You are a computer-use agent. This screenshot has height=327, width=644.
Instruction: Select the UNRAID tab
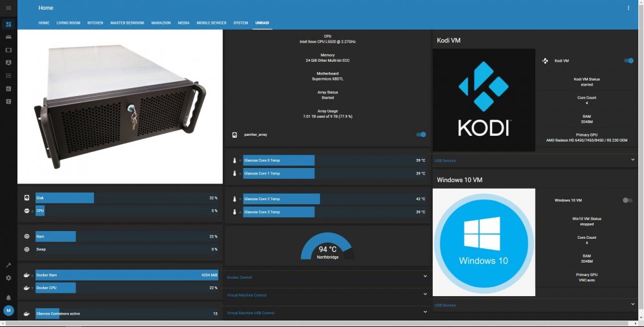(262, 23)
